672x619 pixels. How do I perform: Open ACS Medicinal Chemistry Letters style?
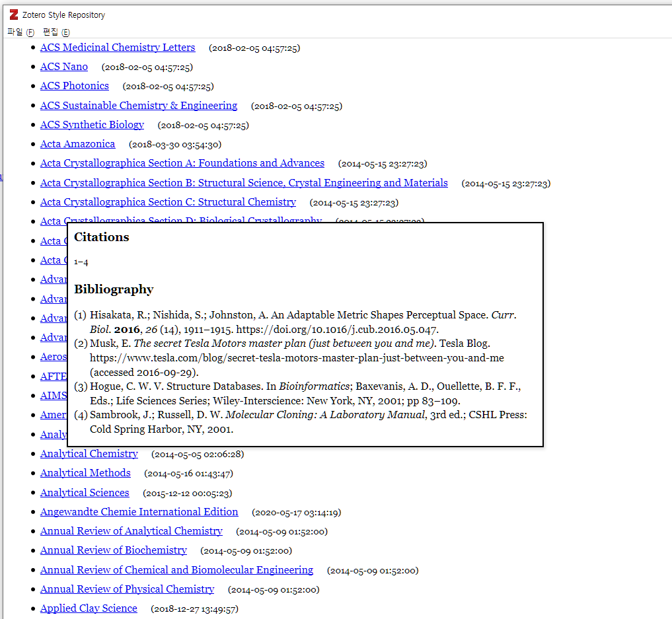[x=118, y=48]
